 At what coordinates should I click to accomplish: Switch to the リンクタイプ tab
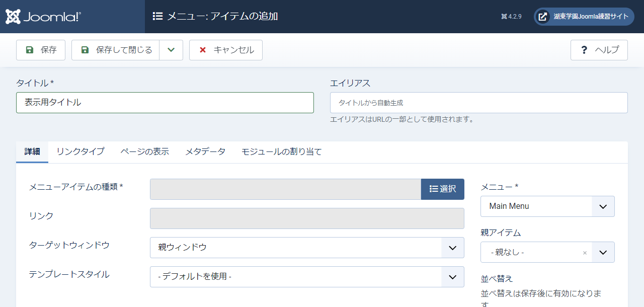pyautogui.click(x=80, y=151)
